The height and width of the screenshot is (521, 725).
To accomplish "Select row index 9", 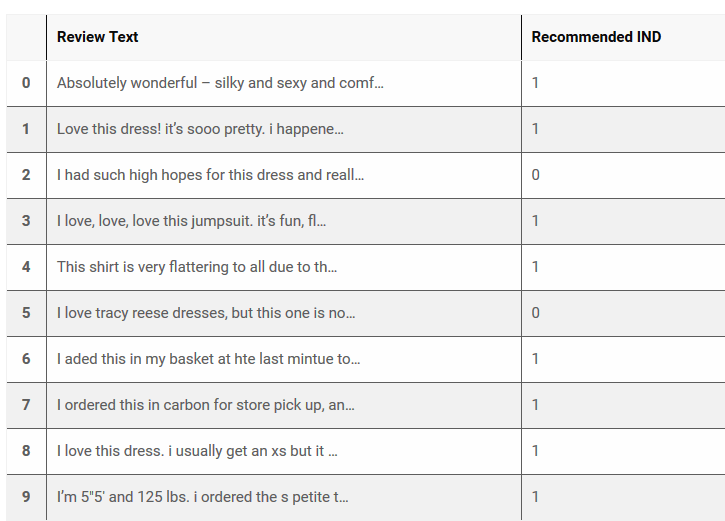I will coord(26,497).
